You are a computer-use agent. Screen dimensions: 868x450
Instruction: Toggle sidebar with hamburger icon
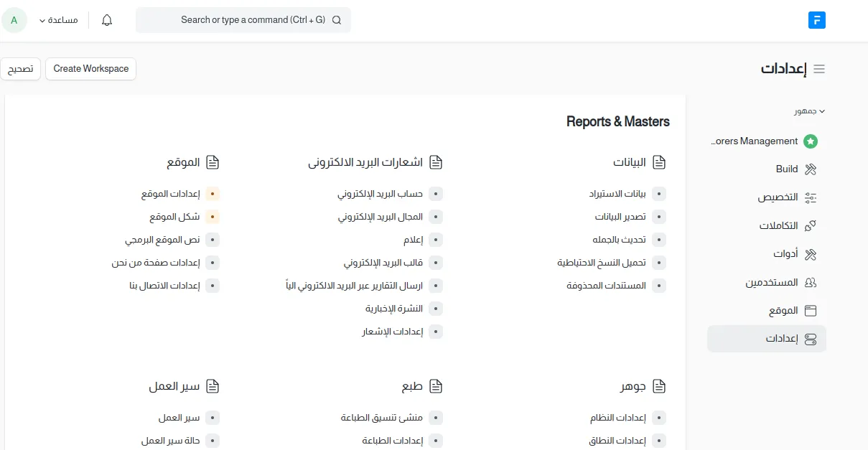[819, 69]
